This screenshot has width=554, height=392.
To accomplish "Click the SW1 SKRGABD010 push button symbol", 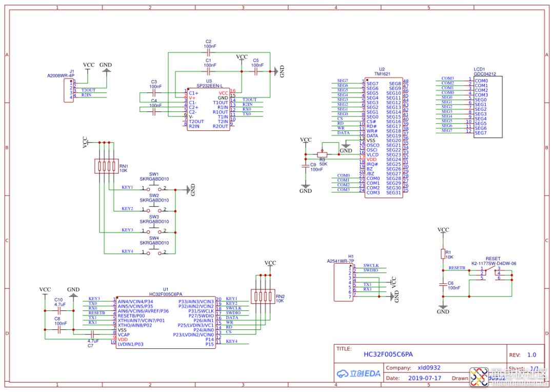I will tap(154, 189).
